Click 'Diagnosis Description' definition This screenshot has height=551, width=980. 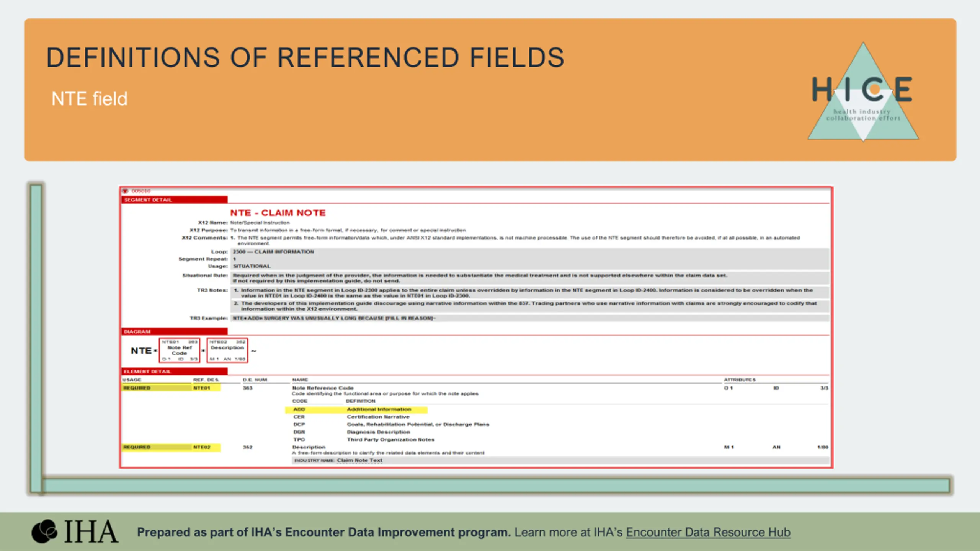click(378, 432)
